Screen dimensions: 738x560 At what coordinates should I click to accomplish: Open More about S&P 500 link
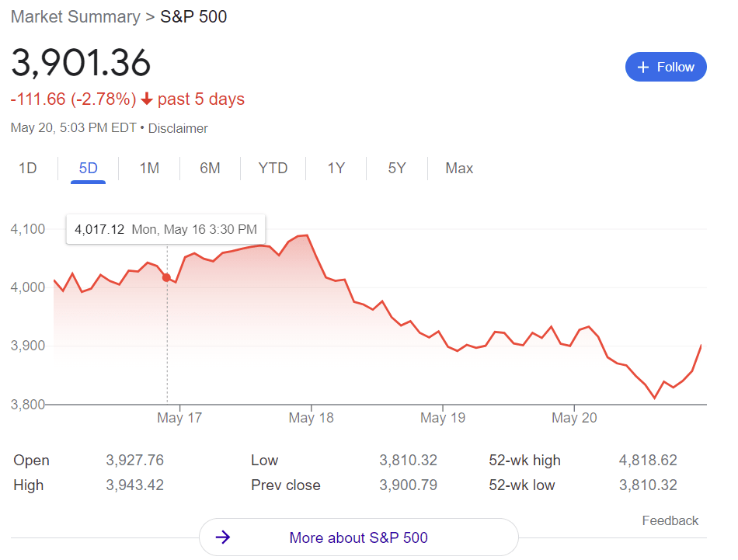[358, 537]
